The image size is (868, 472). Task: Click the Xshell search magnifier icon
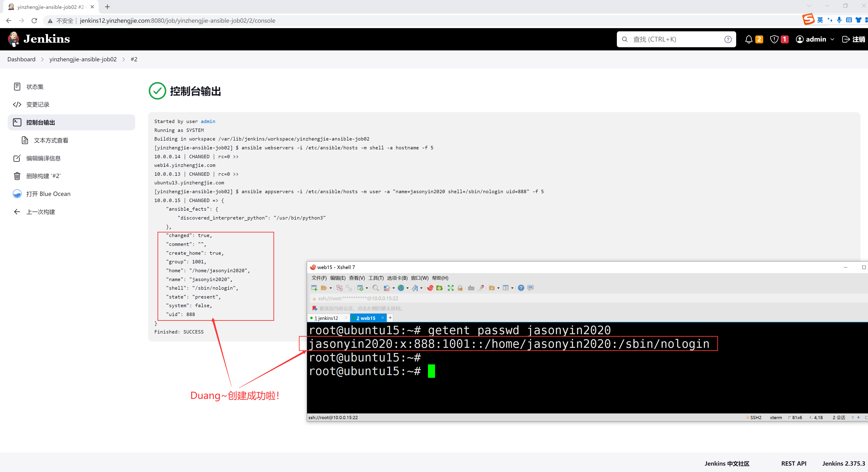(x=375, y=288)
